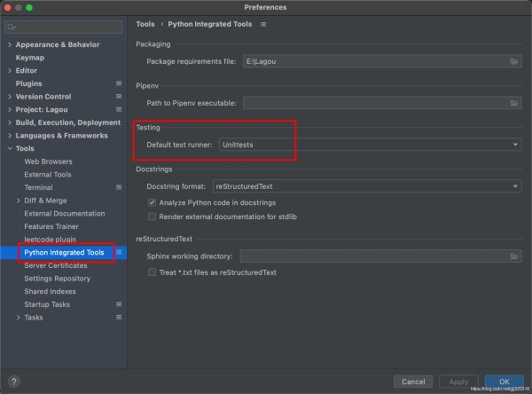Image resolution: width=532 pixels, height=394 pixels.
Task: Click the folder icon in Package requirements file field
Action: tap(514, 61)
